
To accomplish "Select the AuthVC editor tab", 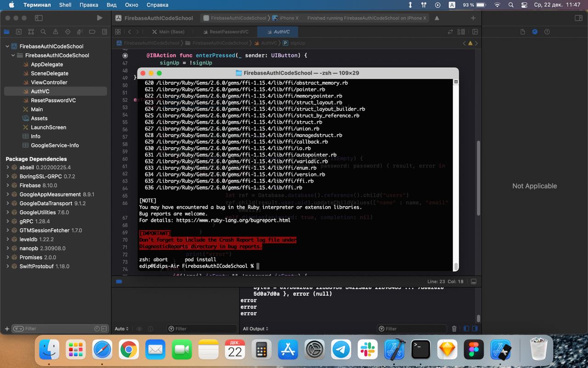I will point(277,32).
